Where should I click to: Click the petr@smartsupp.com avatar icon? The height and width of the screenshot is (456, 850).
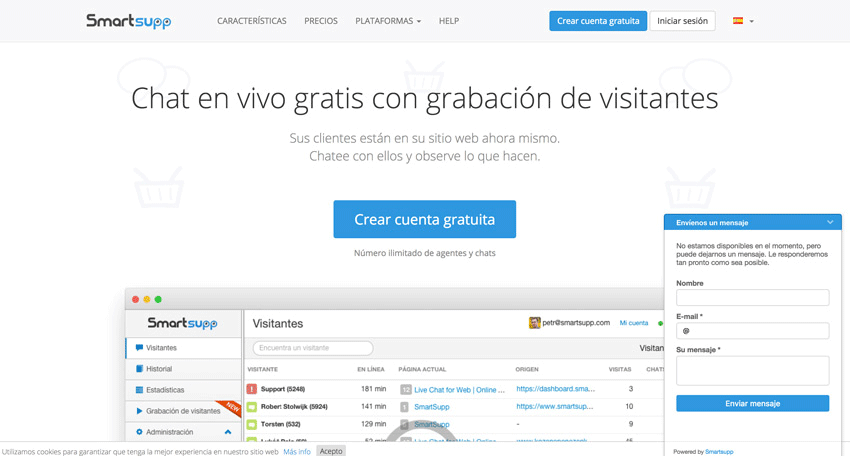535,323
